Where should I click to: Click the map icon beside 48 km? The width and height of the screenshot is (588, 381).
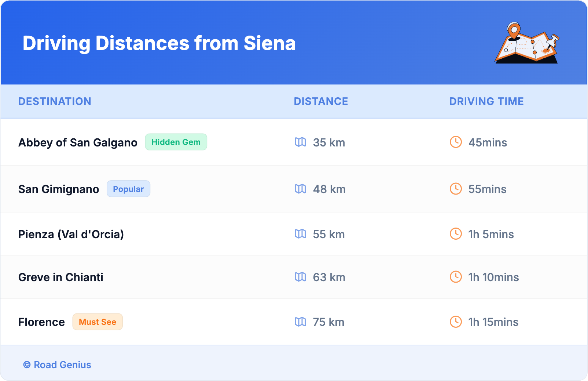click(300, 189)
